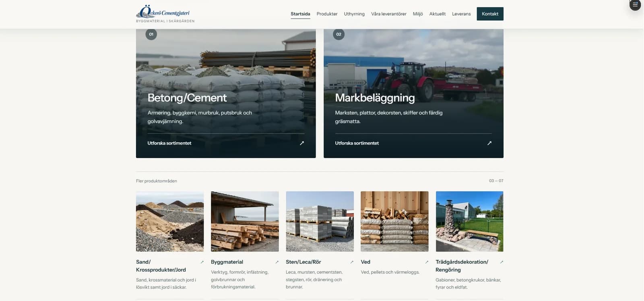Click the 'Fler produktområden' label
Image resolution: width=644 pixels, height=301 pixels.
[157, 181]
